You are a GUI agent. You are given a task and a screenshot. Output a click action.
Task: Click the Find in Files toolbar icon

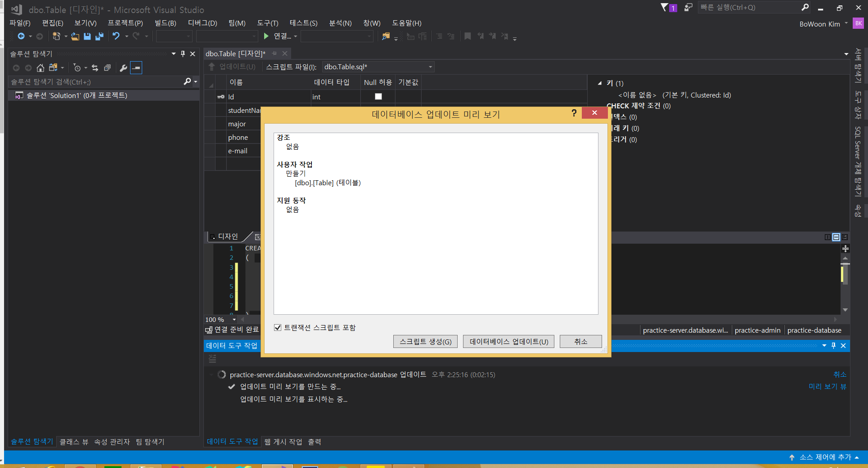click(x=386, y=36)
